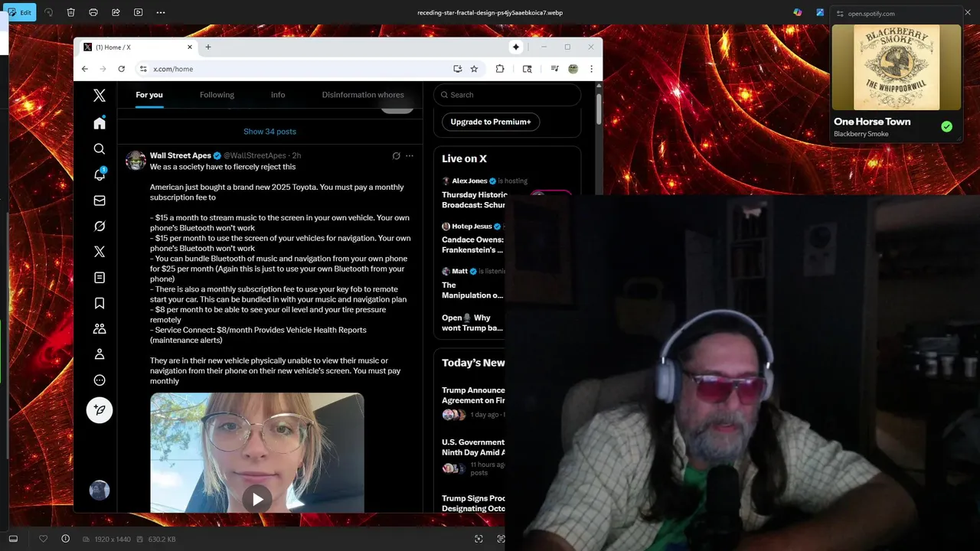The width and height of the screenshot is (980, 551).
Task: Open Explore search icon in X sidebar
Action: coord(100,149)
